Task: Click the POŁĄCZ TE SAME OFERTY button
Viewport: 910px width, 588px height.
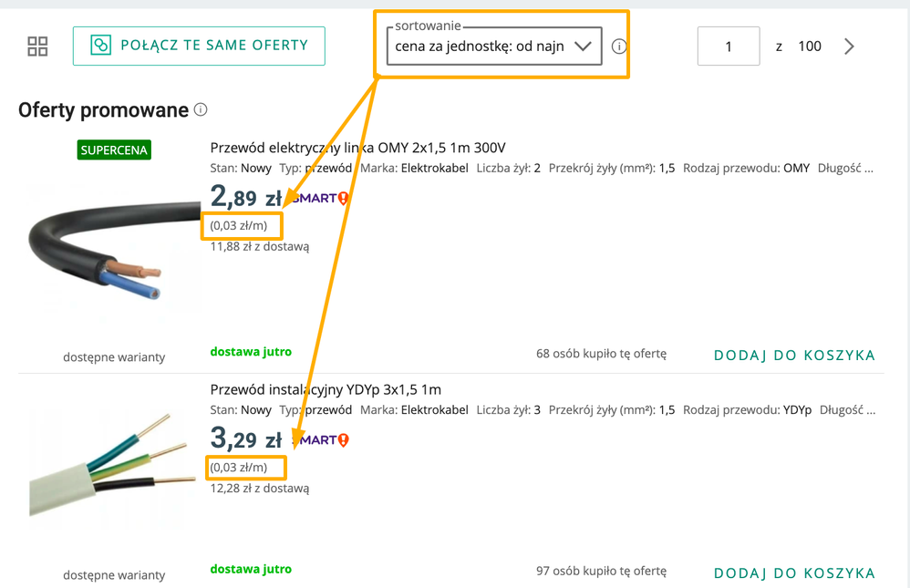Action: pyautogui.click(x=199, y=46)
